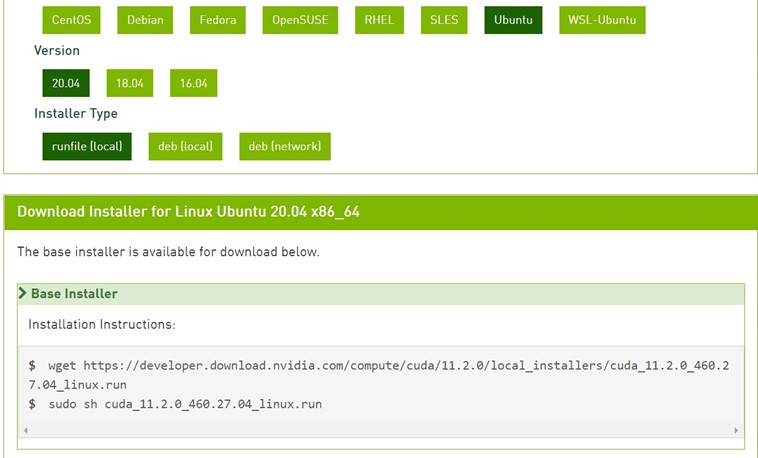Select the CentOS distribution button
The height and width of the screenshot is (458, 758).
coord(72,20)
